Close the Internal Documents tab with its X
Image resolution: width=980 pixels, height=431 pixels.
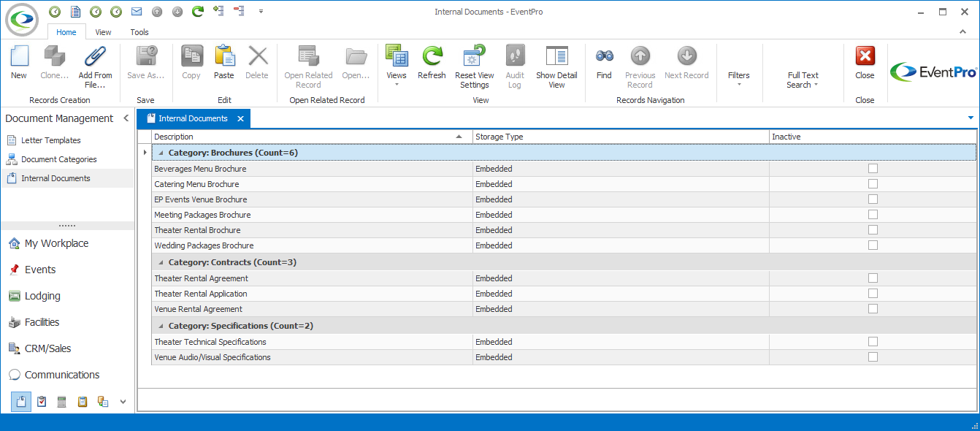[239, 118]
